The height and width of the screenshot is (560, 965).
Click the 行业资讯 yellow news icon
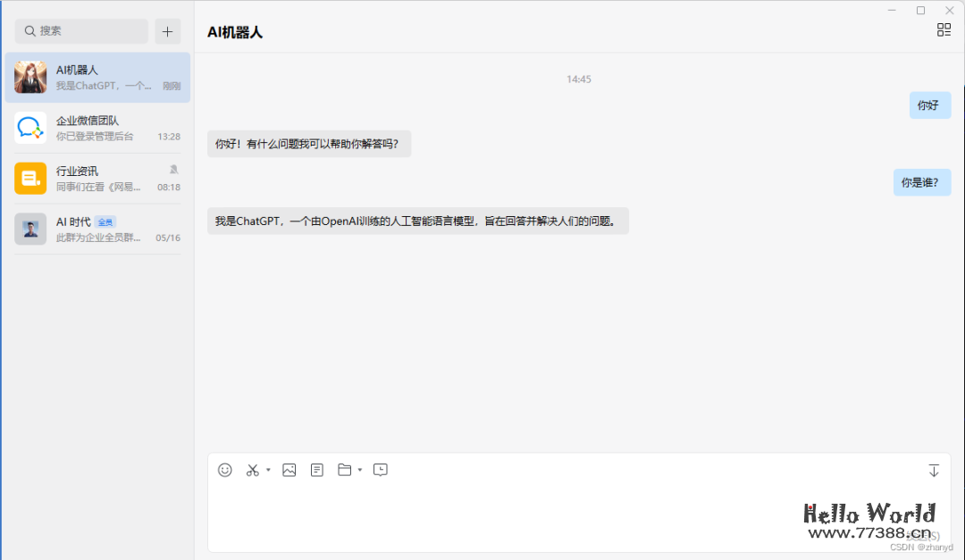[x=30, y=179]
